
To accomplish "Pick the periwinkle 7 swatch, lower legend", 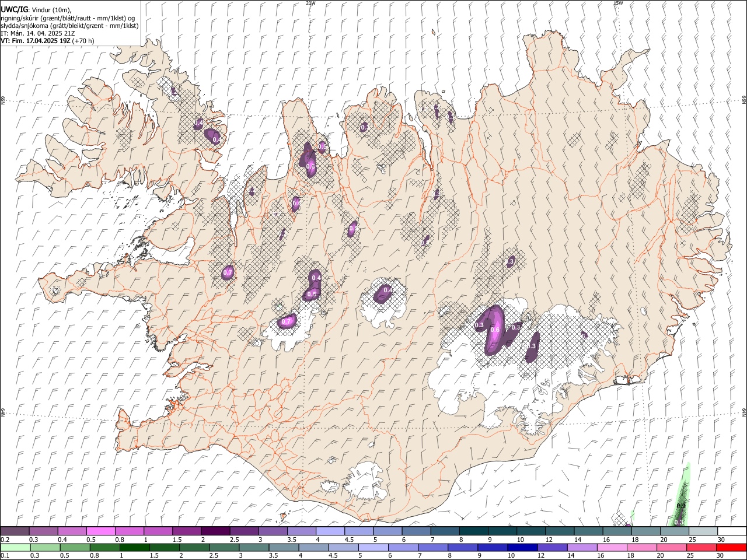I will [433, 548].
